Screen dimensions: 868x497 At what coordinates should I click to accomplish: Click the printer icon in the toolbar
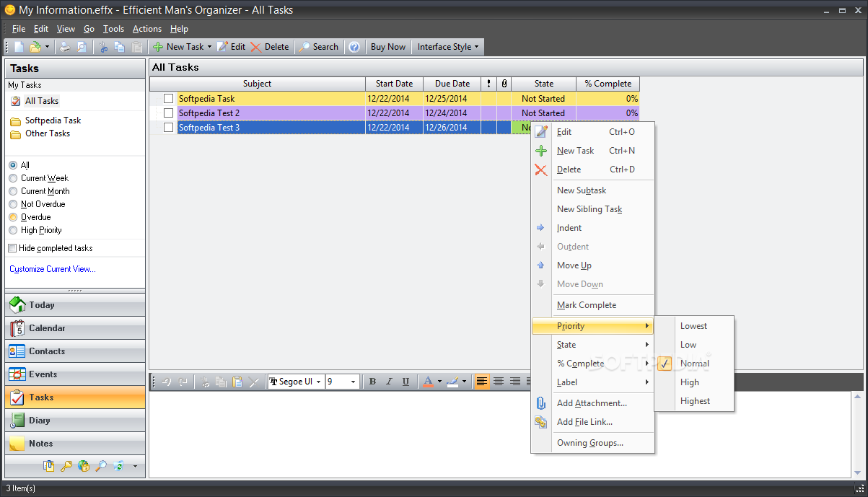click(65, 47)
